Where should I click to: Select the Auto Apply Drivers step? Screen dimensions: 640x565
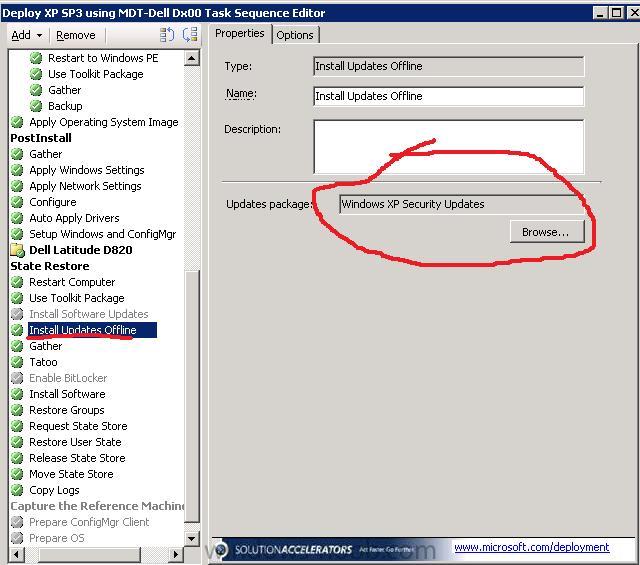coord(74,218)
